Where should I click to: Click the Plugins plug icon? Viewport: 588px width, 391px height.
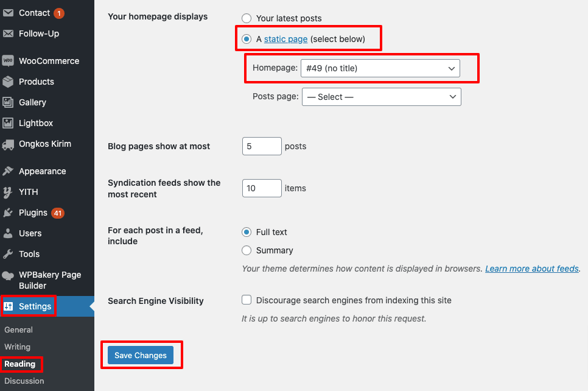pyautogui.click(x=8, y=213)
